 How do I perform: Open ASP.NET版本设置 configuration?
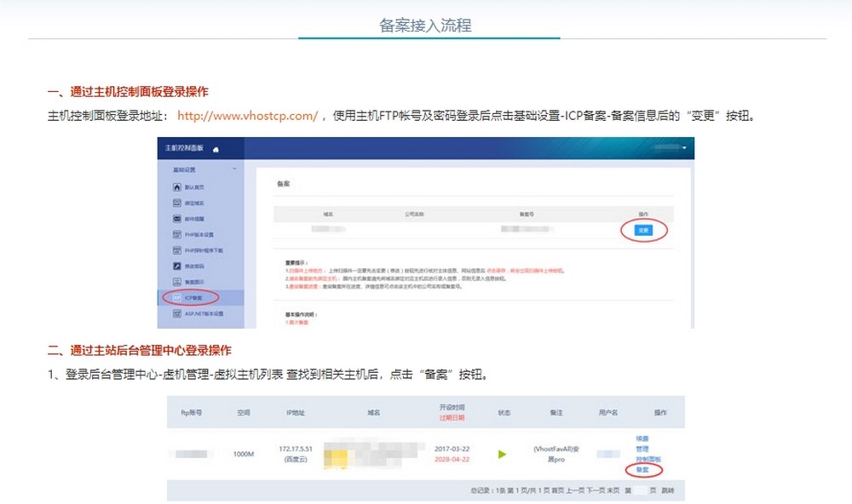click(x=203, y=313)
